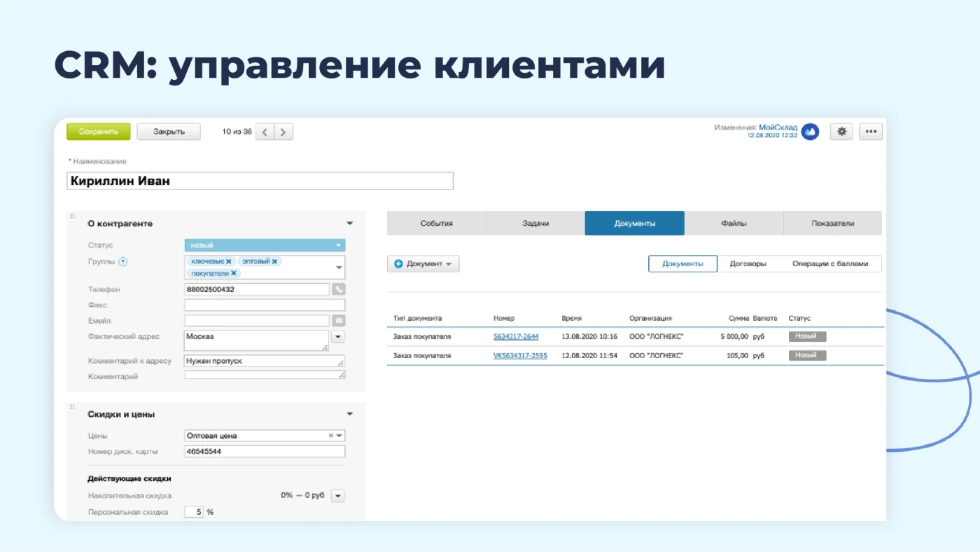Remove the ключевые group tag

(x=228, y=261)
